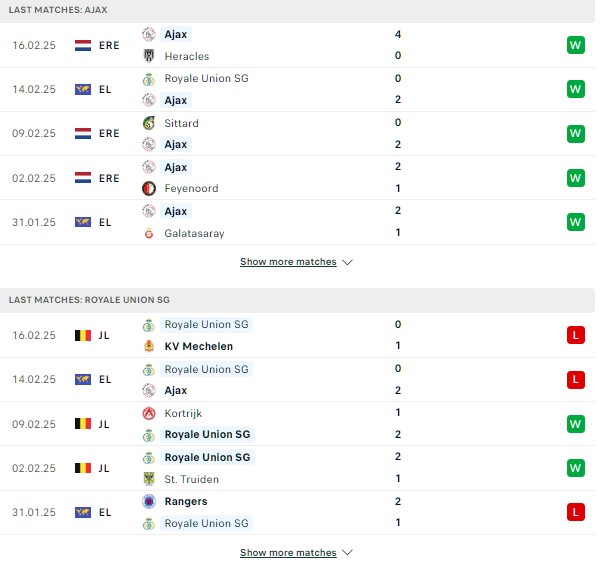The width and height of the screenshot is (602, 571).
Task: Open the Ajax vs Feyenoord match row
Action: (x=298, y=178)
